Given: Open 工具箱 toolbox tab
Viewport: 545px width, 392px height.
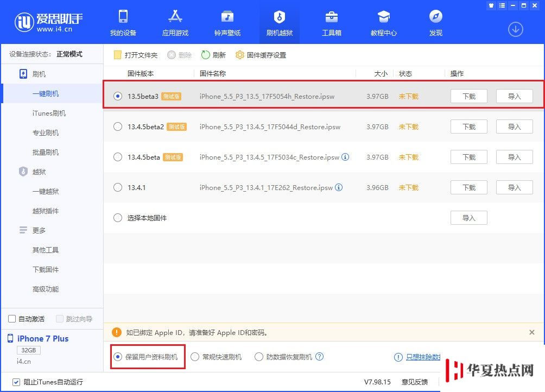Looking at the screenshot, I should pos(332,23).
